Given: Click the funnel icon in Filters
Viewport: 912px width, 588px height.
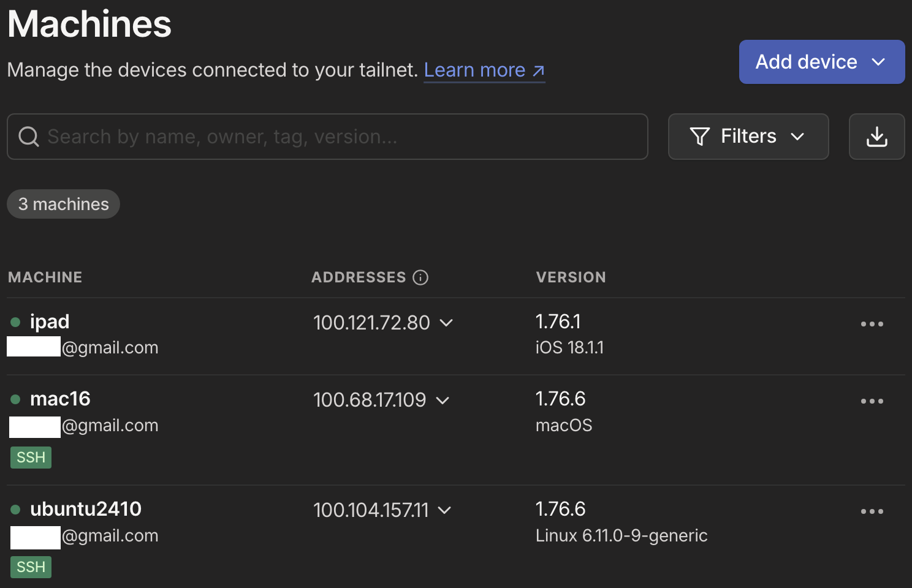Looking at the screenshot, I should point(700,136).
